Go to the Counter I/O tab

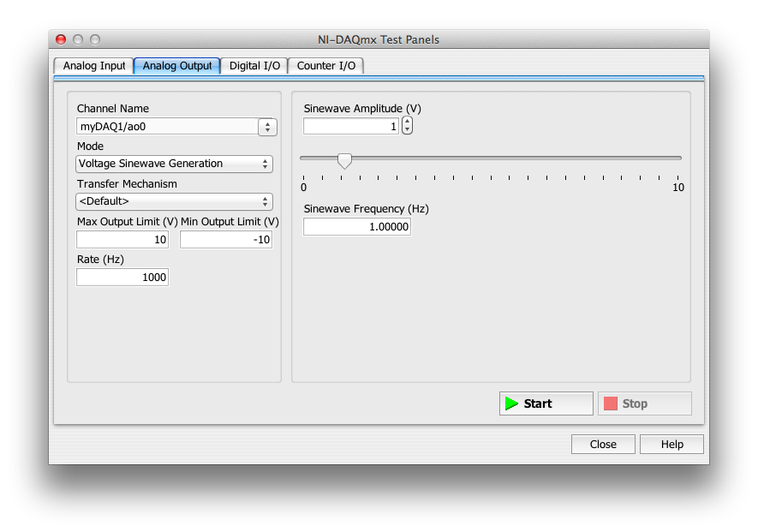pyautogui.click(x=326, y=66)
